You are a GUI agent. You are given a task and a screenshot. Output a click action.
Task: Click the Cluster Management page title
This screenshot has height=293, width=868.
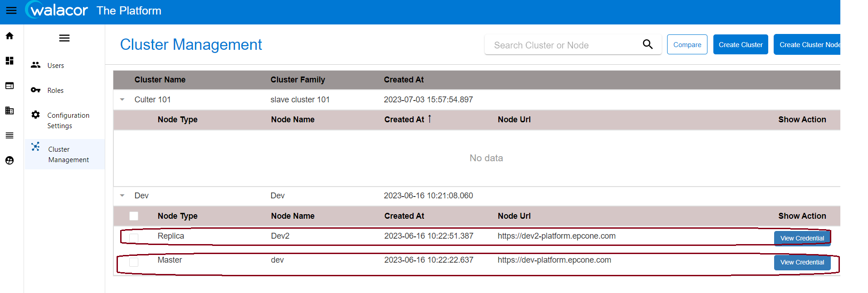pyautogui.click(x=191, y=44)
